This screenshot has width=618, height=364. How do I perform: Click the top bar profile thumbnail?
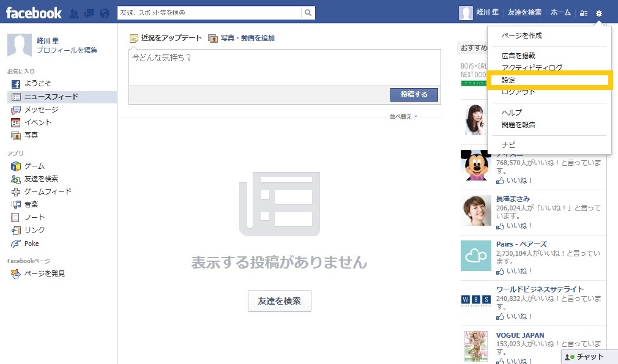pos(466,13)
